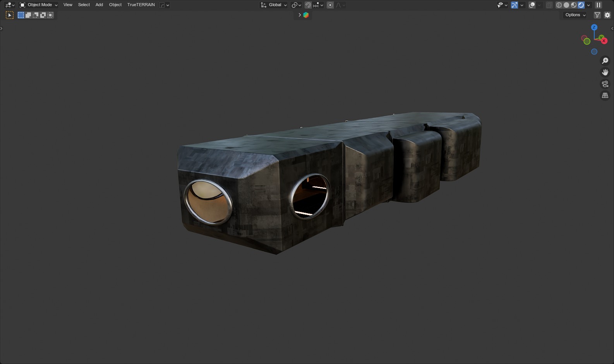Expand the collapsed header chevron
This screenshot has height=364, width=614.
(x=299, y=15)
